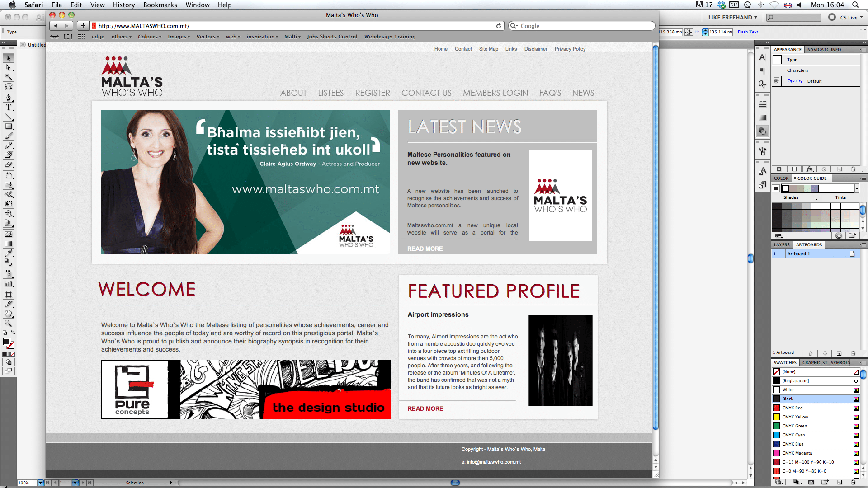Open the Vectors bookmarks folder dropdown
The width and height of the screenshot is (868, 488).
[x=208, y=37]
